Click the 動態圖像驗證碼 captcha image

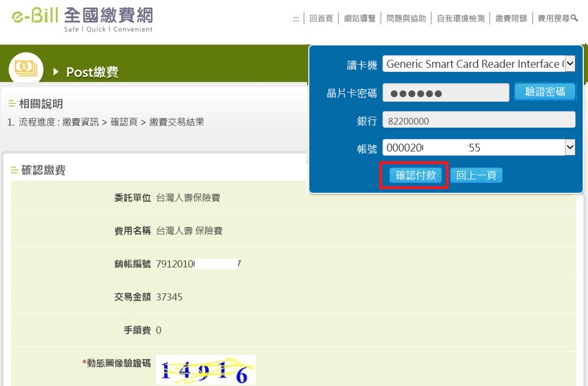[x=205, y=370]
